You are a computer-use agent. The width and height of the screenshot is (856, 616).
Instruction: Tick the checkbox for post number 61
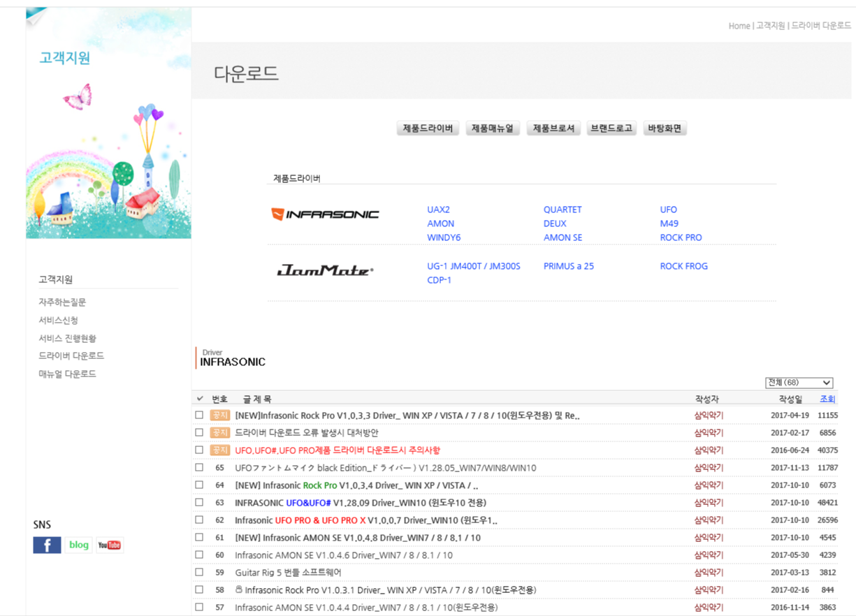[199, 537]
